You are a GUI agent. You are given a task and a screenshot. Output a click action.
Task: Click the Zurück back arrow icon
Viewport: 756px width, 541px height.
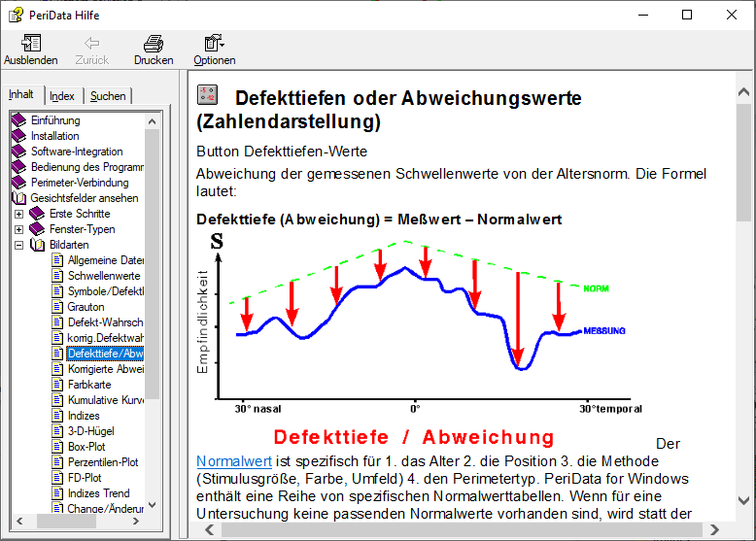pos(91,44)
